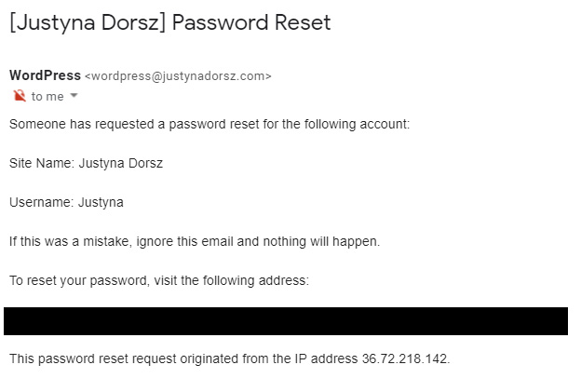The width and height of the screenshot is (581, 392).
Task: Click "nothing will happen" phrase
Action: 321,241
